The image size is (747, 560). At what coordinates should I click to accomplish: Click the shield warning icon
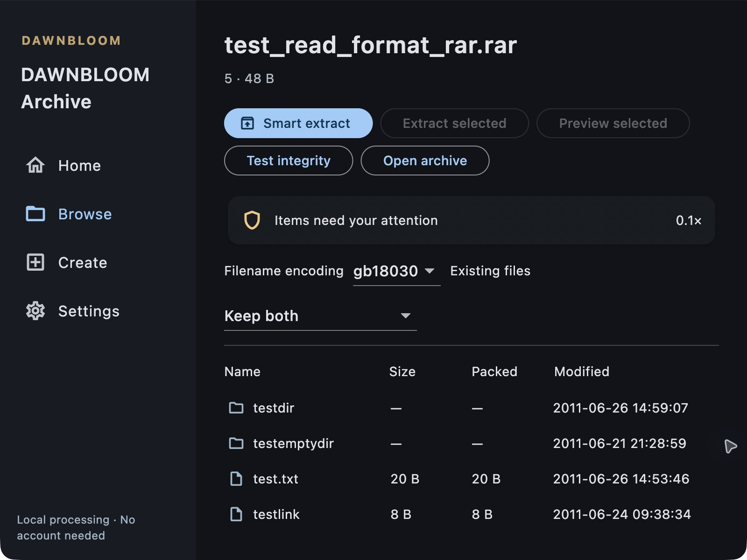point(252,220)
